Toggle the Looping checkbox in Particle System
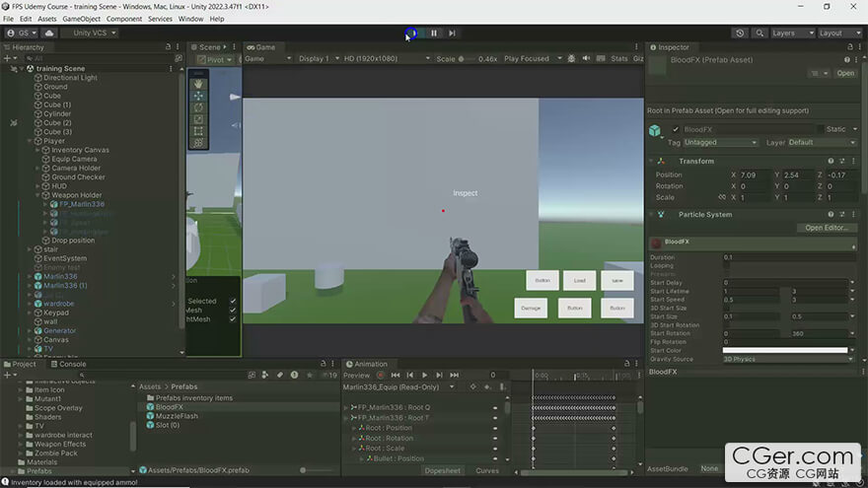868x488 pixels. [727, 265]
